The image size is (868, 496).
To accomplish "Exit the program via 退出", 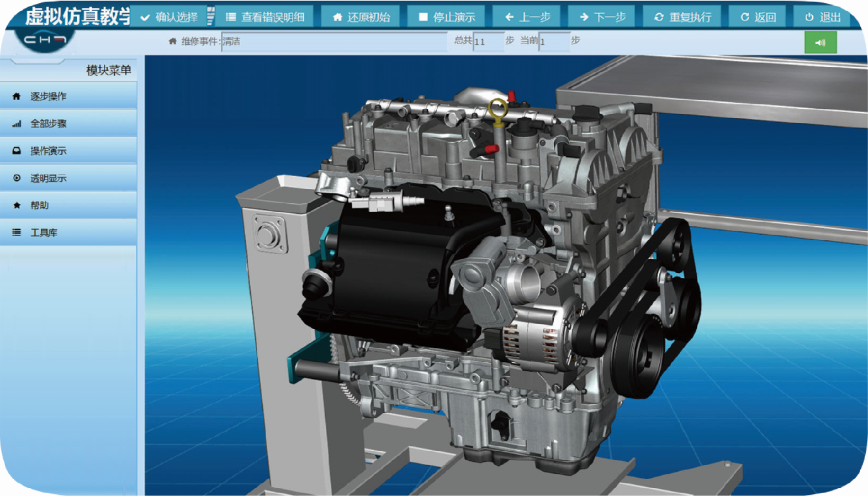I will [x=823, y=17].
